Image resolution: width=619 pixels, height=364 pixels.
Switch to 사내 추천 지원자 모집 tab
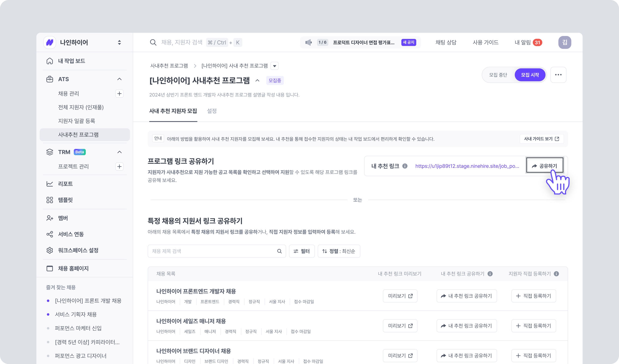(x=173, y=111)
